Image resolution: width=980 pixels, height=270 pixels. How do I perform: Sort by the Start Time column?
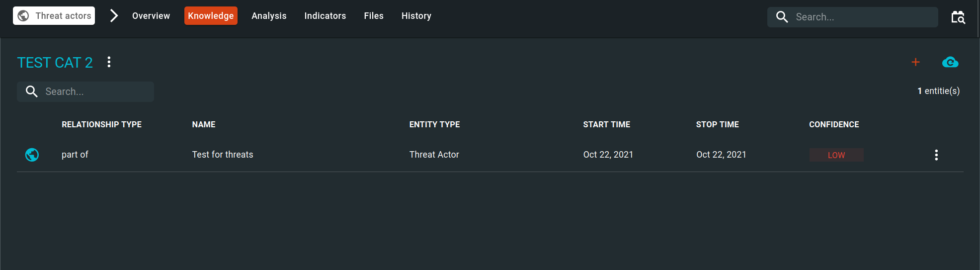[x=606, y=124]
